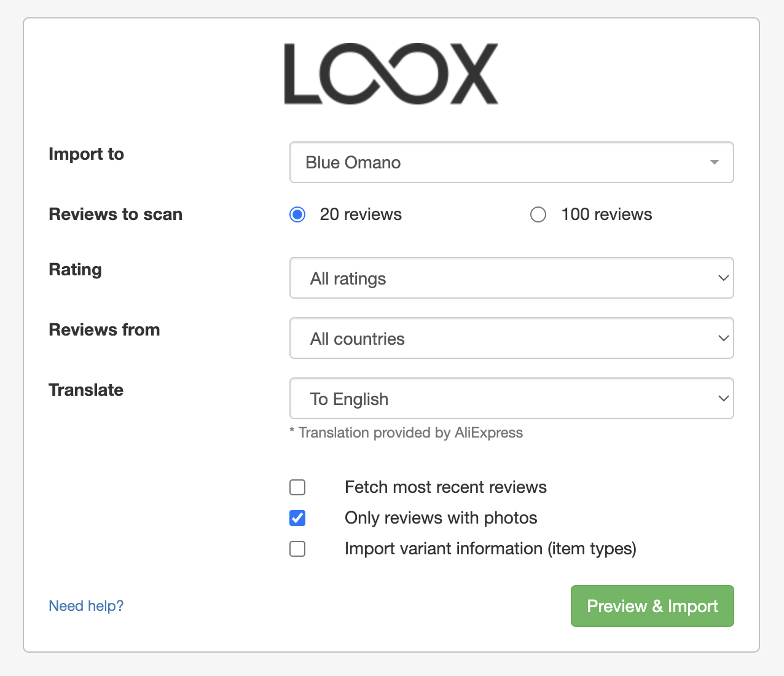This screenshot has width=784, height=676.
Task: Open the Import to Blue Omano dropdown
Action: [511, 162]
